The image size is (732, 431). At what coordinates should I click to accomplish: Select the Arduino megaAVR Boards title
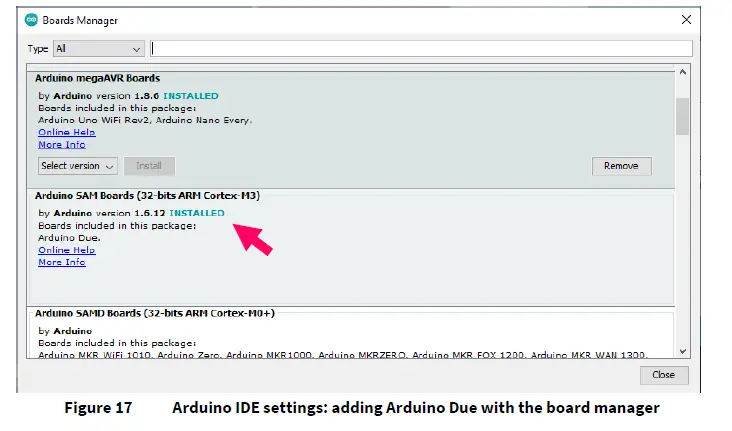pyautogui.click(x=98, y=78)
